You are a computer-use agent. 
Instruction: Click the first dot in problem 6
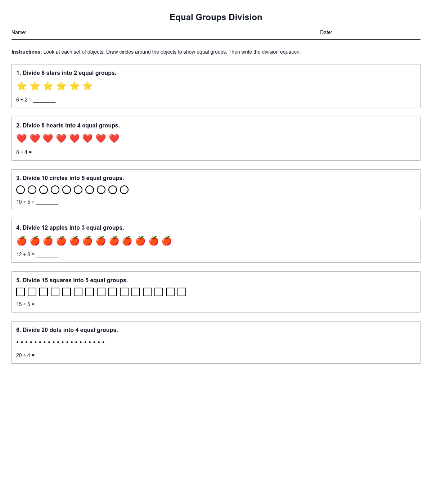coord(17,342)
